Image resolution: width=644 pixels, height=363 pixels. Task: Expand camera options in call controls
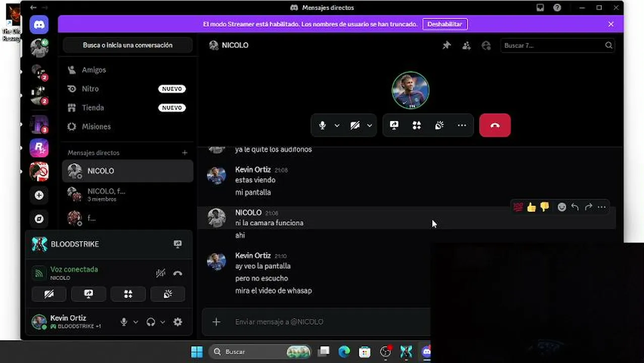click(369, 126)
